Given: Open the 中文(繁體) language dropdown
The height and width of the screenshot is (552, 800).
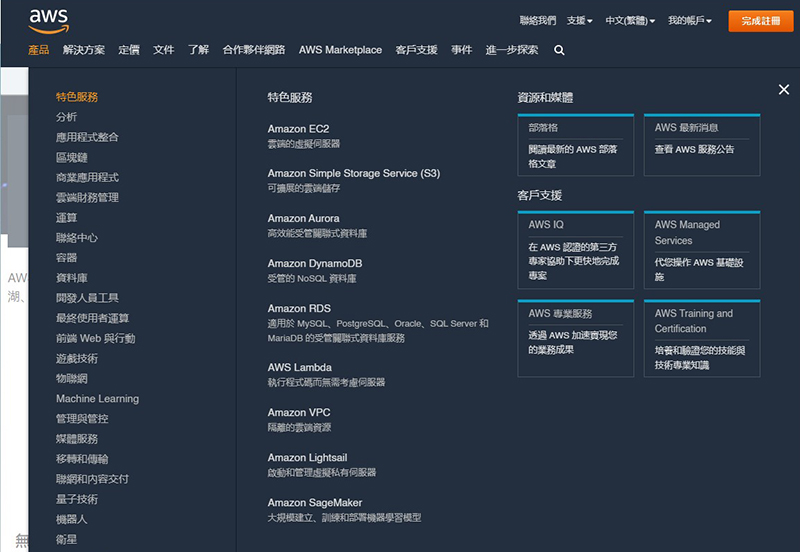Looking at the screenshot, I should [630, 21].
